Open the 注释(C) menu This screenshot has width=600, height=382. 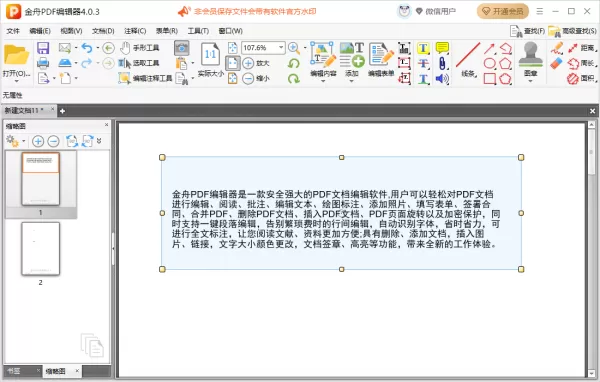pyautogui.click(x=135, y=31)
